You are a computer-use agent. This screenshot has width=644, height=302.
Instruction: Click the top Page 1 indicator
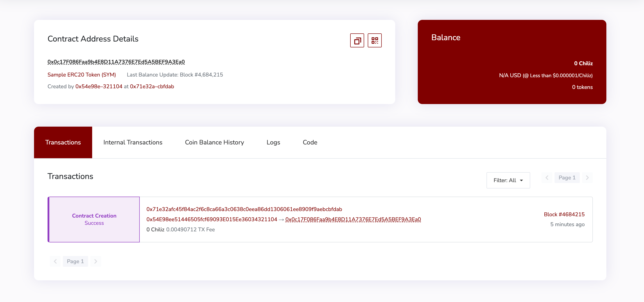[567, 178]
